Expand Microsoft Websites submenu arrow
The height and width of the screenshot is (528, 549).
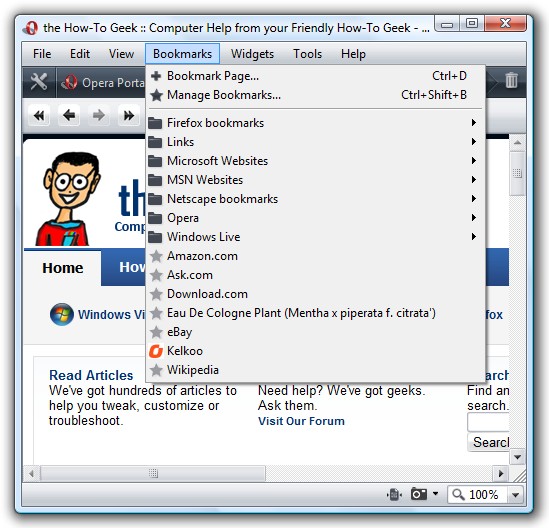pos(474,160)
